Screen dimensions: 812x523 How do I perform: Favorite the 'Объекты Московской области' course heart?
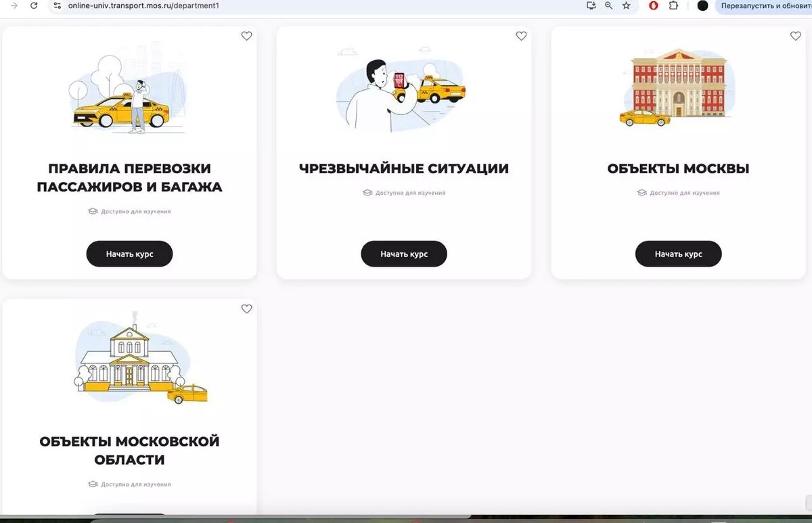click(247, 309)
